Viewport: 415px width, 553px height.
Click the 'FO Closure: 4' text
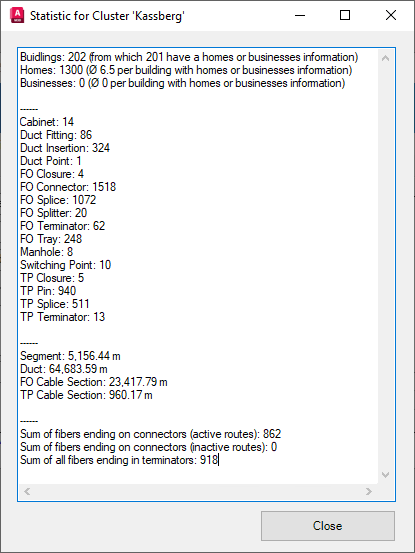tap(52, 174)
